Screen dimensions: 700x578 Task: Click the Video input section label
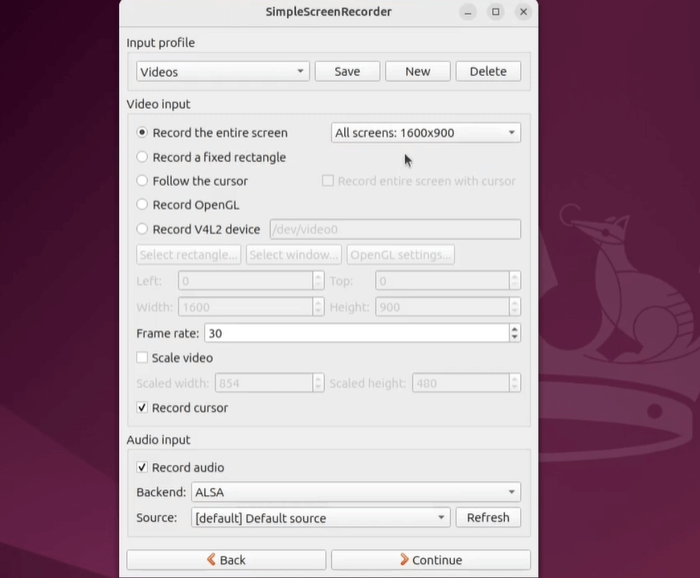[158, 104]
